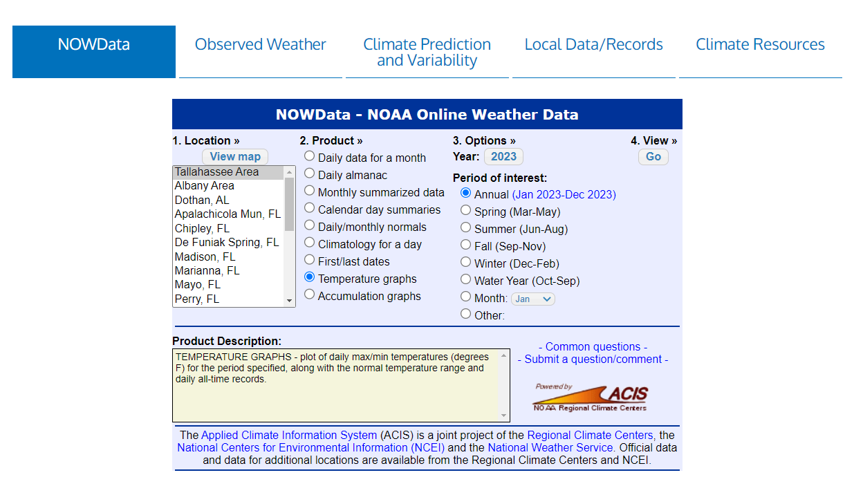This screenshot has height=504, width=854.
Task: Select Daily data for a month
Action: [309, 157]
